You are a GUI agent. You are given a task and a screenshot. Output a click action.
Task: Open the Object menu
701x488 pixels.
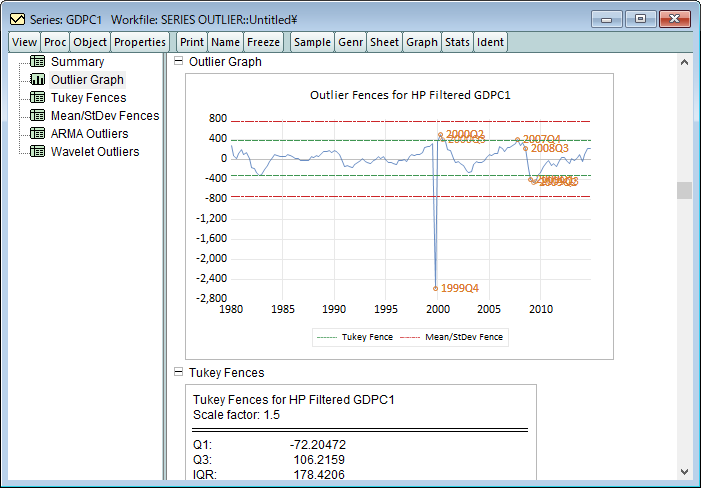(90, 42)
